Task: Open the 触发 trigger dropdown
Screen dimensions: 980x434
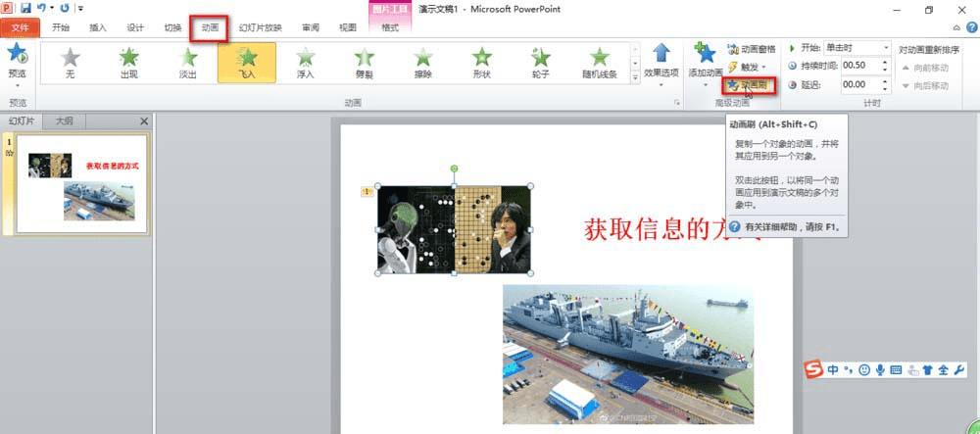Action: pos(747,67)
